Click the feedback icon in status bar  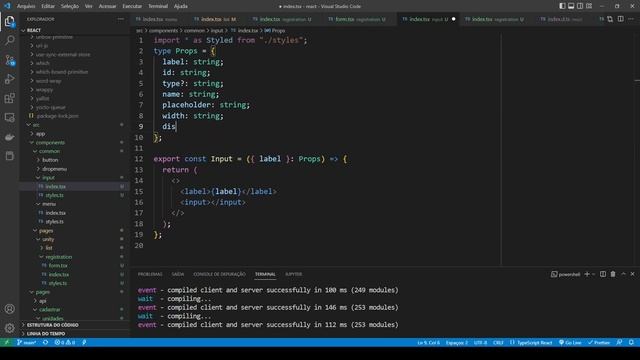click(620, 342)
